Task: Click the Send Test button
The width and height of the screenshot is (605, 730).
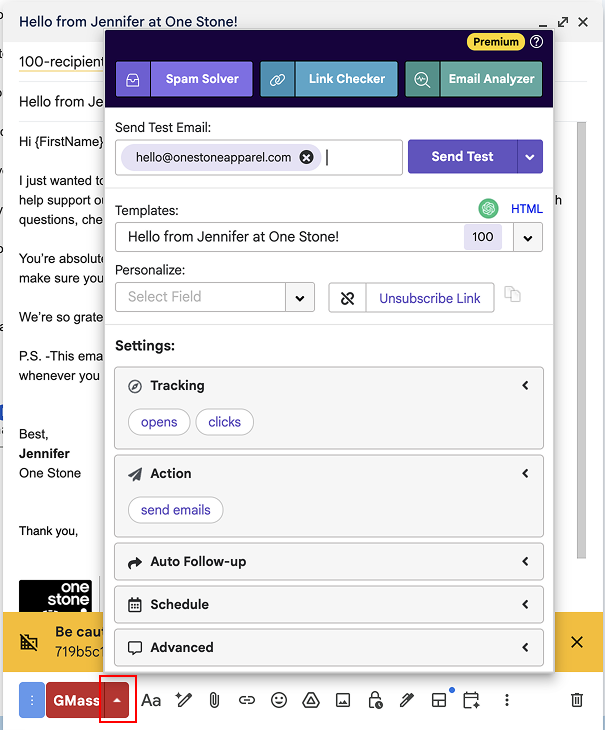Action: [462, 156]
